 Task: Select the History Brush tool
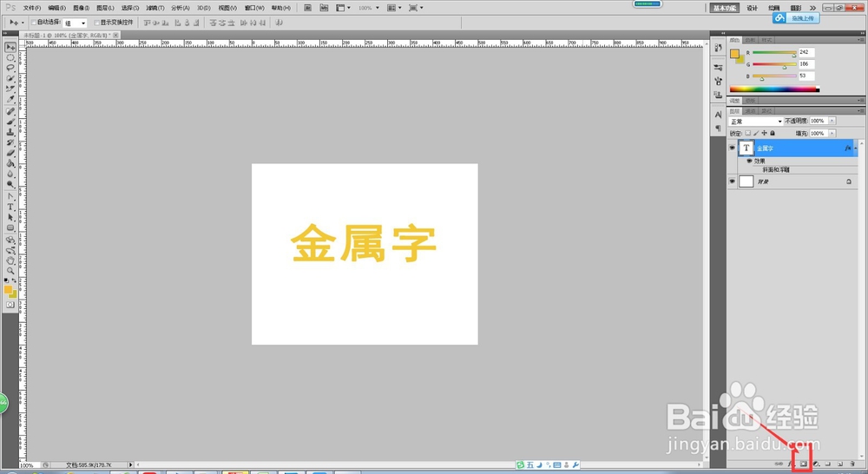click(10, 142)
